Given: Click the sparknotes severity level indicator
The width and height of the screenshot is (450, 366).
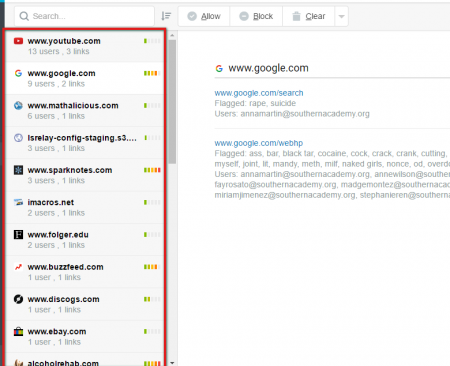Looking at the screenshot, I should pos(152,170).
